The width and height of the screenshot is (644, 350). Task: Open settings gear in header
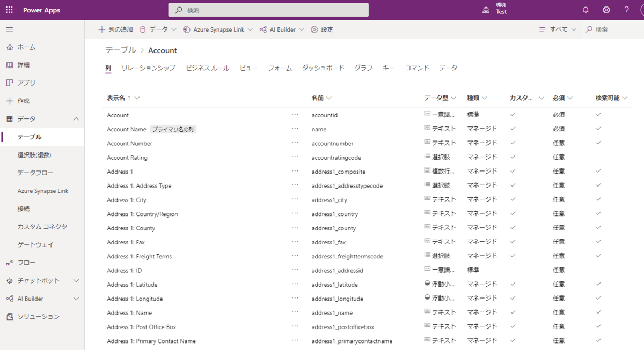606,10
